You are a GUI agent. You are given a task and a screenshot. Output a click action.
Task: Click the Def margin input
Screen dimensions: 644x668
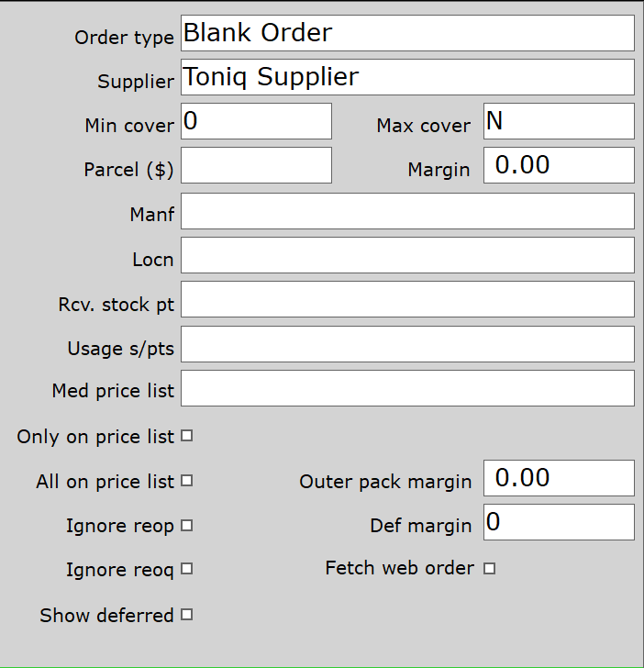[558, 522]
